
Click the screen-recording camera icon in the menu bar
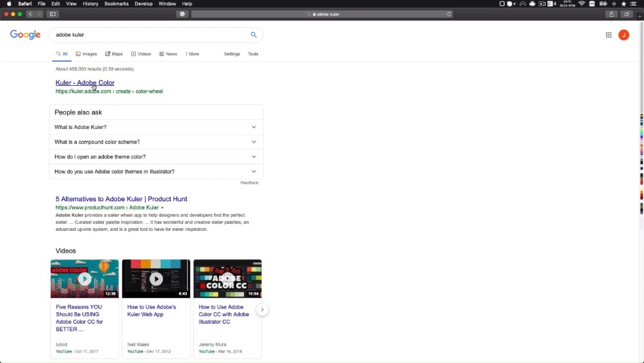point(542,4)
